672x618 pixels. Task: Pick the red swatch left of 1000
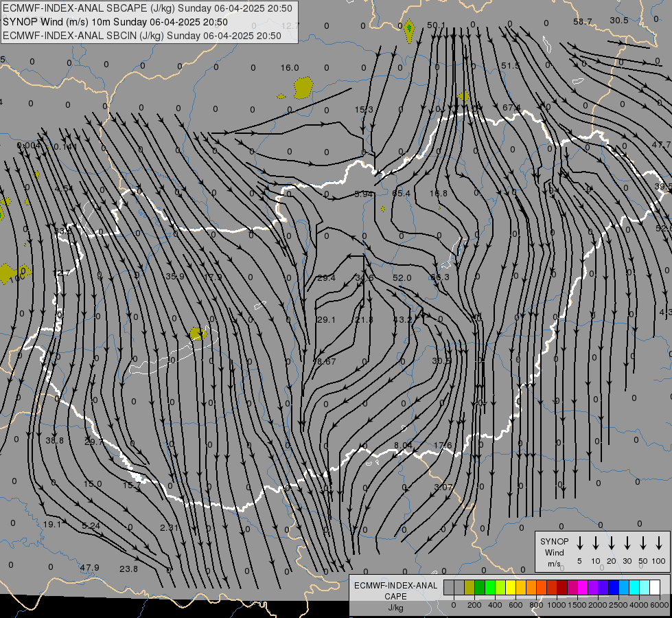click(552, 588)
